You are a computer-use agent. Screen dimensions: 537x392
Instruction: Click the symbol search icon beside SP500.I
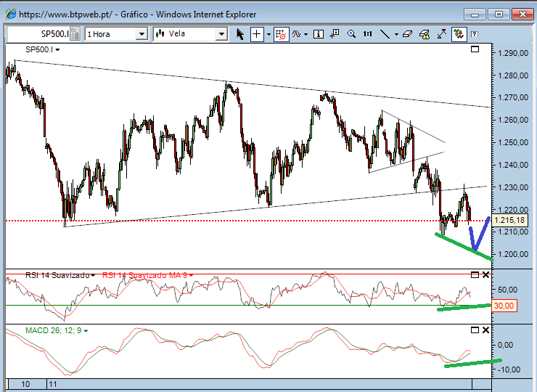click(75, 34)
